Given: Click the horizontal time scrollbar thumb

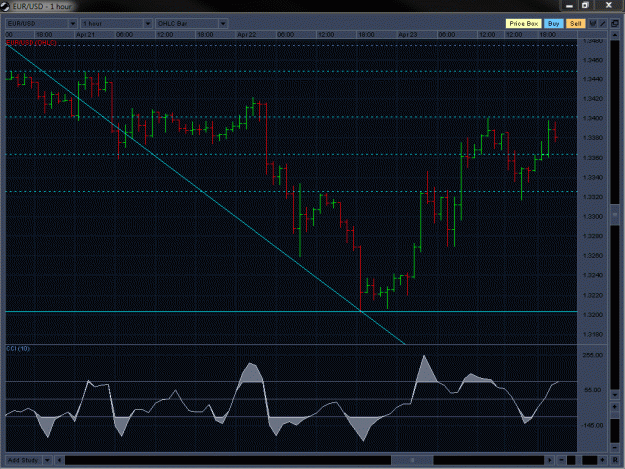Looking at the screenshot, I should (x=412, y=460).
